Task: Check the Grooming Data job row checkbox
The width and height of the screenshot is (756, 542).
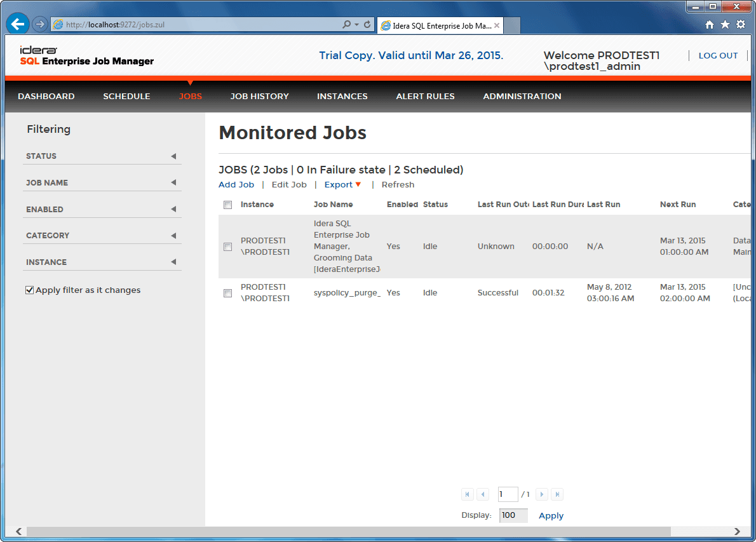Action: point(227,247)
